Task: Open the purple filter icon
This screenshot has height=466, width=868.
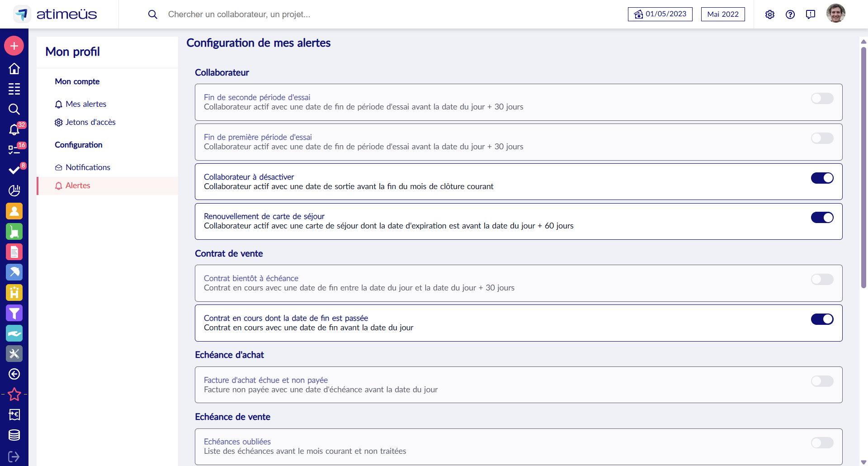Action: click(14, 313)
